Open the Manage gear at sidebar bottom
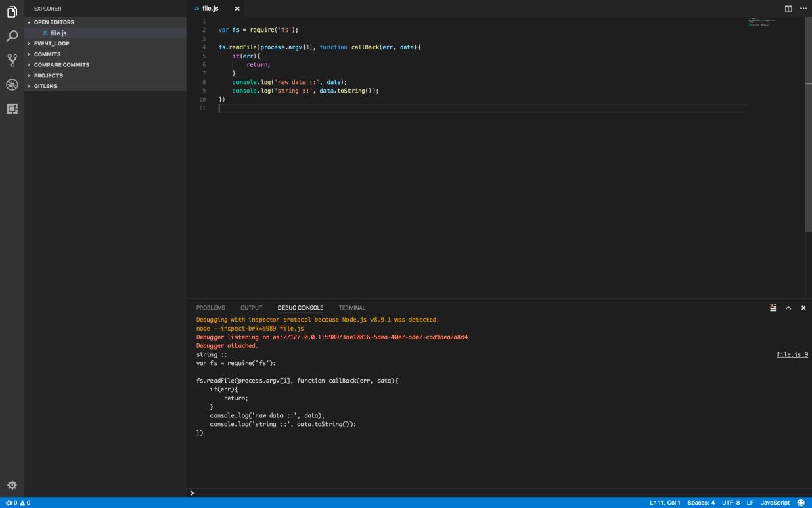This screenshot has width=812, height=508. [x=12, y=485]
